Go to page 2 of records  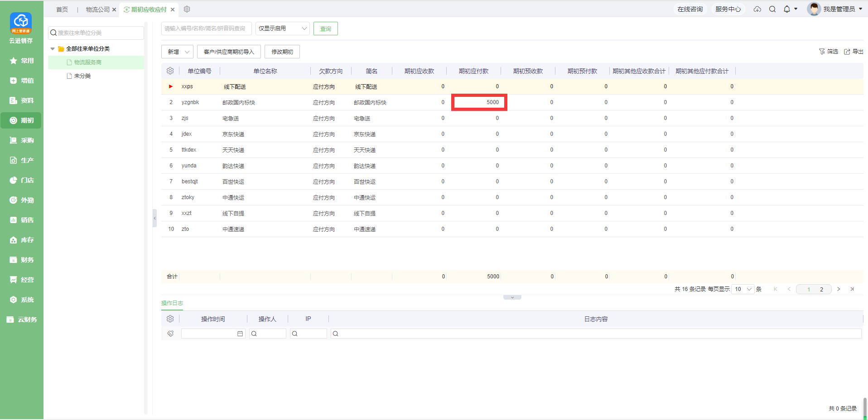click(821, 289)
